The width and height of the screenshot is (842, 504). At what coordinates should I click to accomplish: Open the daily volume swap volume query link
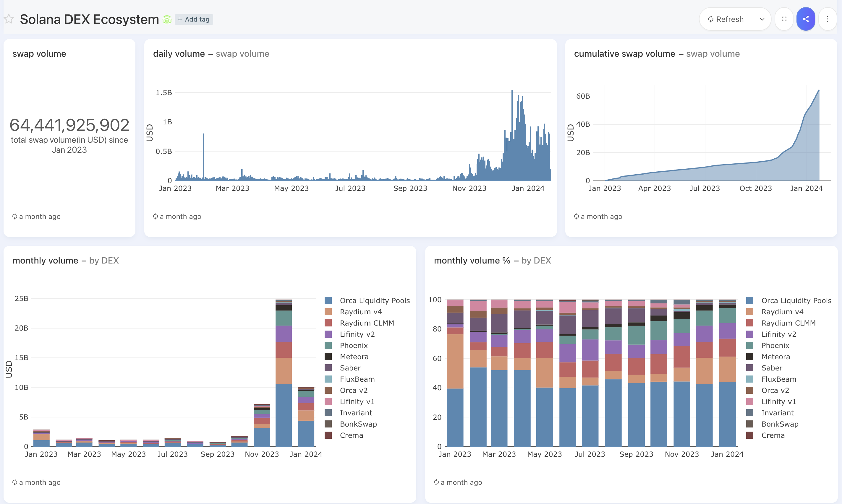click(x=242, y=54)
